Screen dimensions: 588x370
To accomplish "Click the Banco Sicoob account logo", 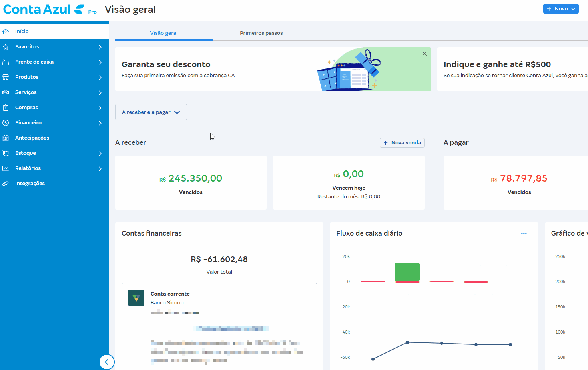I will 136,297.
